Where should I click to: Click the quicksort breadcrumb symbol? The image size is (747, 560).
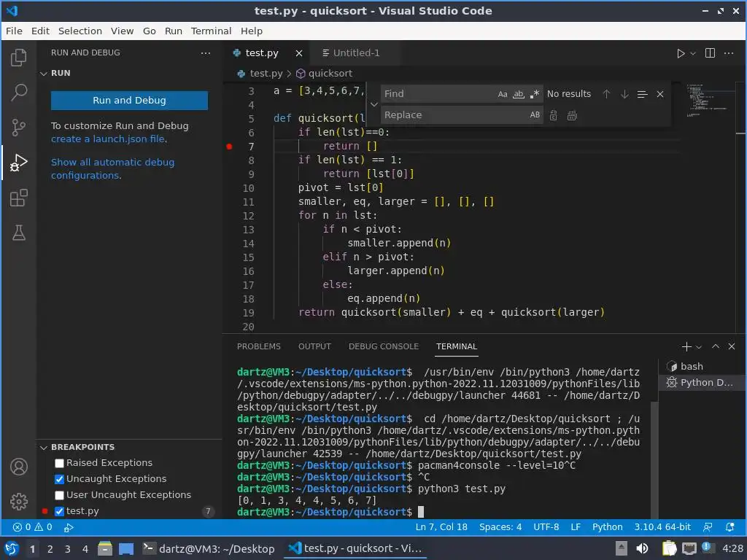point(325,74)
